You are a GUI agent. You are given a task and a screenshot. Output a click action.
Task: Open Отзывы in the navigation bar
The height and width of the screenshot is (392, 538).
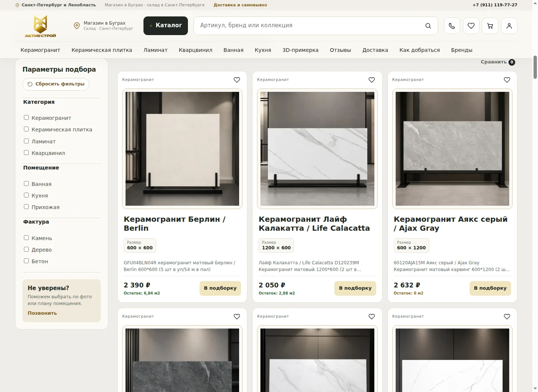tap(340, 50)
